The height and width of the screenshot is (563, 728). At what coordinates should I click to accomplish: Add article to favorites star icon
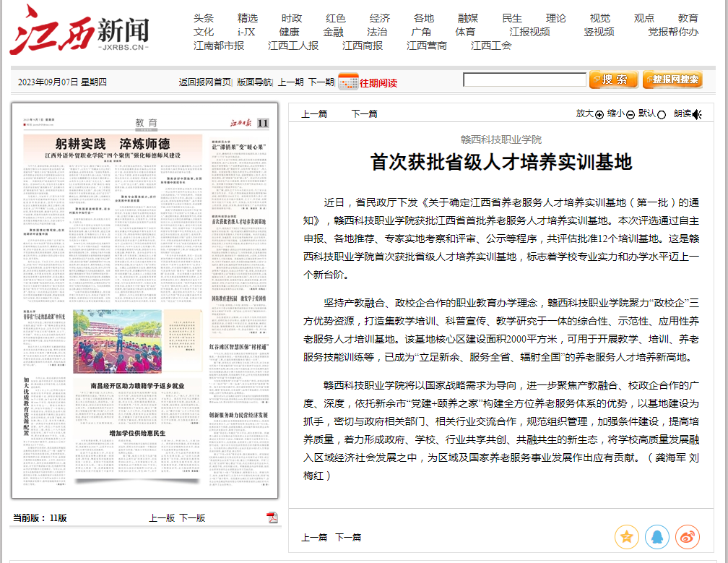click(626, 536)
